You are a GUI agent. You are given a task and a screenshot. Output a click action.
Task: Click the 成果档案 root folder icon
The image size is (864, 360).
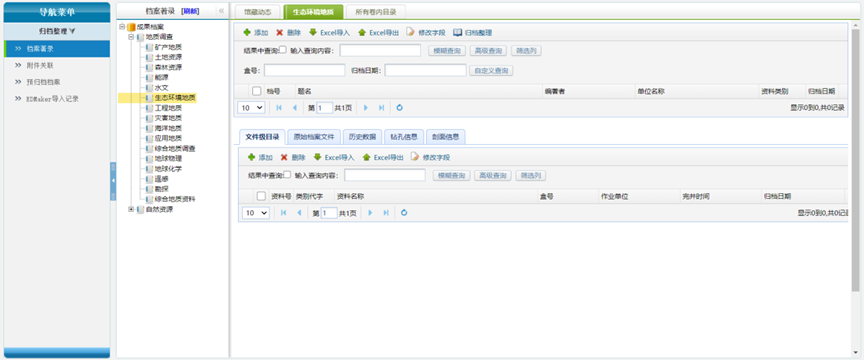(131, 27)
